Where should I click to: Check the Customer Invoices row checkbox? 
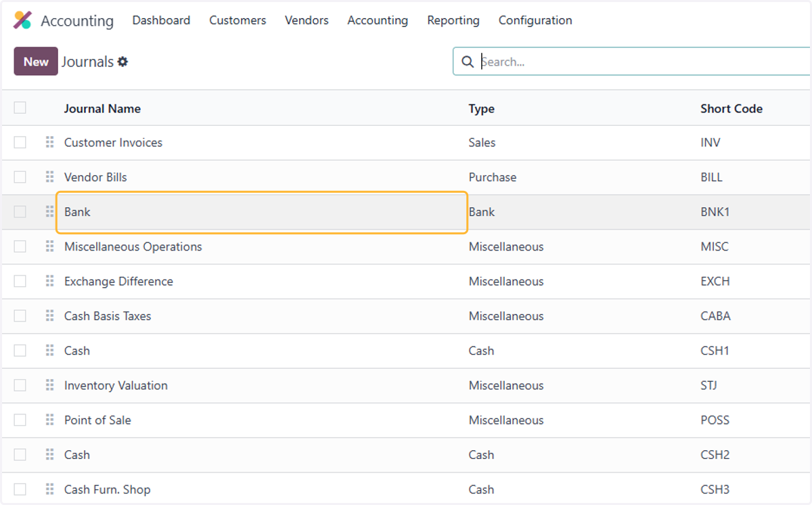(20, 142)
